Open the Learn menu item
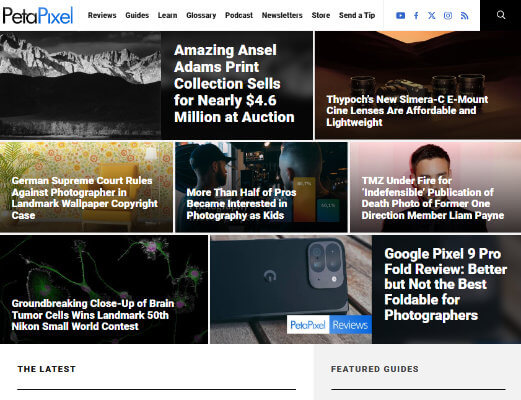Viewport: 521px width, 400px height. [x=167, y=15]
